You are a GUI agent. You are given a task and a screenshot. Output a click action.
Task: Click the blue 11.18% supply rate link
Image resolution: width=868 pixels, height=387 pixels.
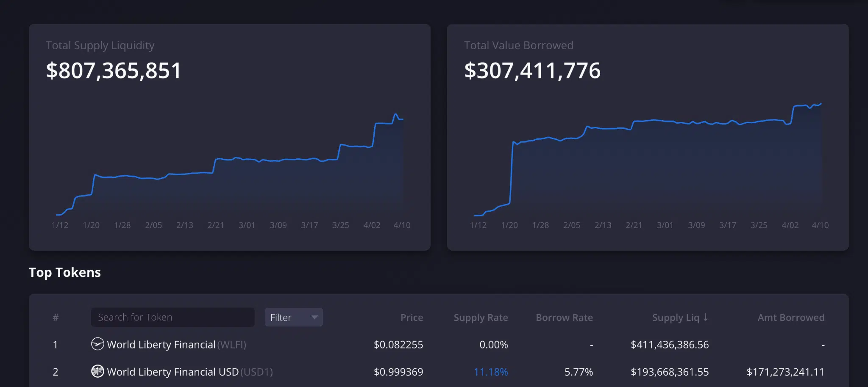coord(492,372)
